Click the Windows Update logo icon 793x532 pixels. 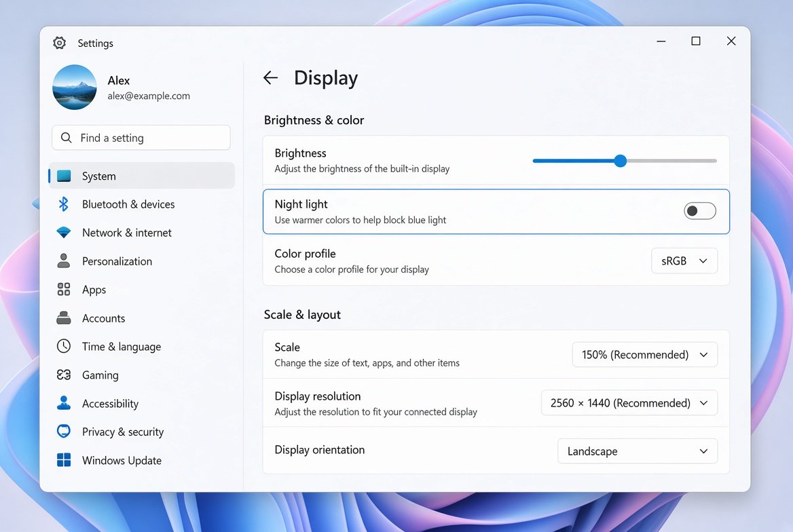coord(64,460)
